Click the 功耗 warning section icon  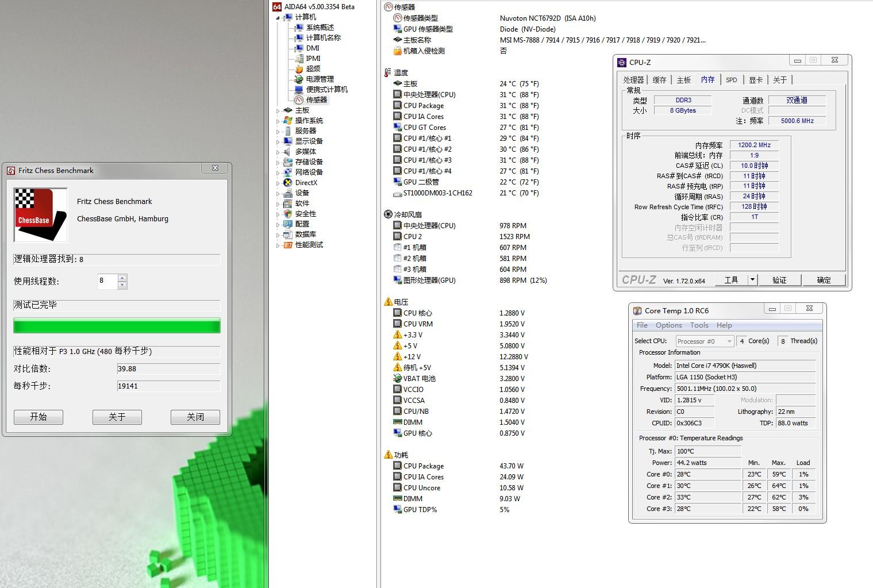pyautogui.click(x=388, y=455)
